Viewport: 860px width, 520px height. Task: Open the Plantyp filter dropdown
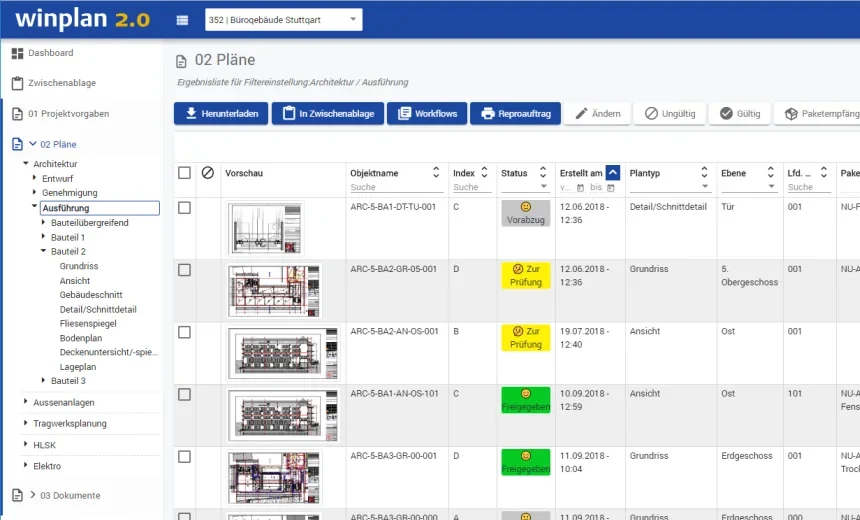point(670,186)
